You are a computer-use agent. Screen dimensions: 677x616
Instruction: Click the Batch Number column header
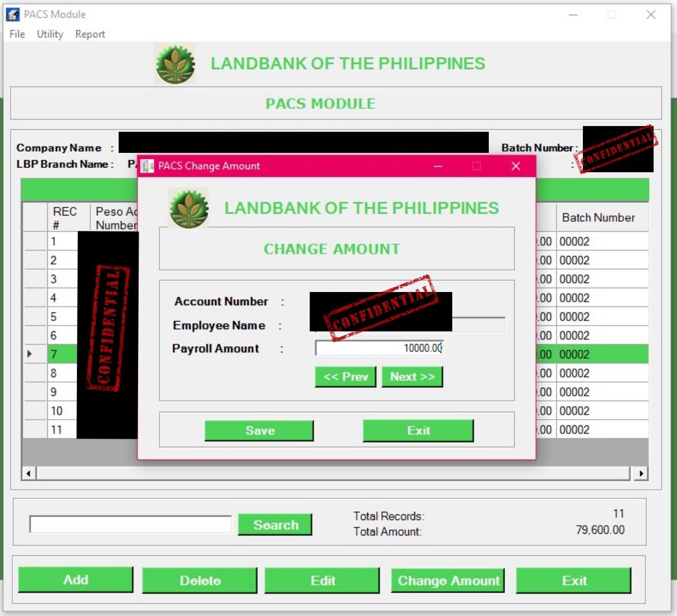click(x=602, y=217)
